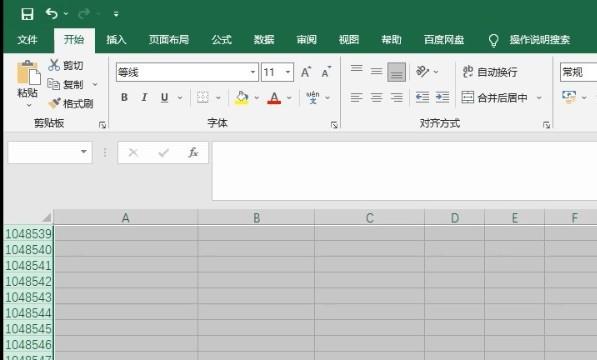Viewport: 597px width, 360px height.
Task: Click the accounting number format icon
Action: (569, 97)
